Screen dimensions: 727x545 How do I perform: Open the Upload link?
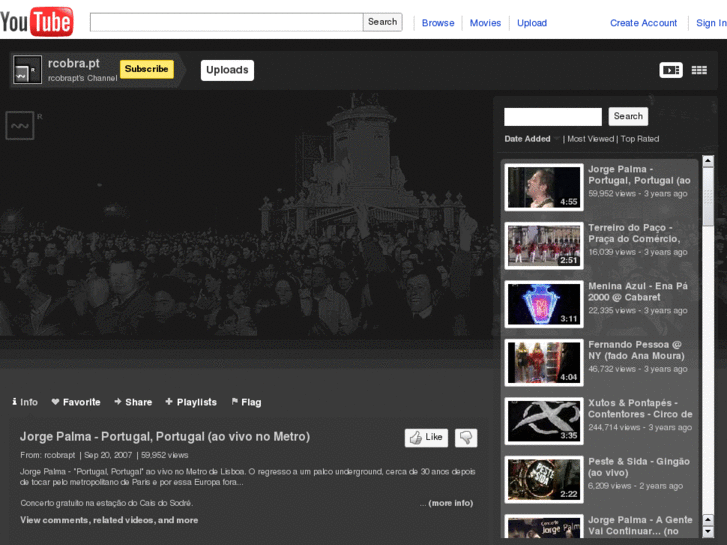pos(532,23)
